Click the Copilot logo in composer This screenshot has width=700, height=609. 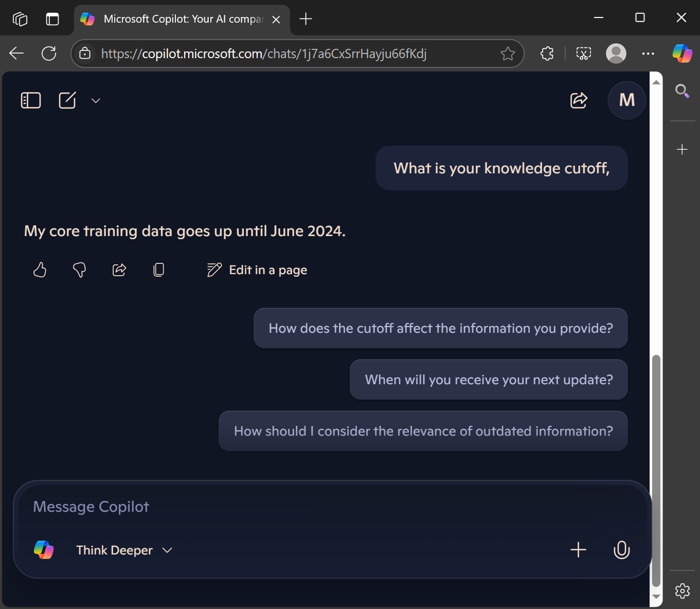click(x=44, y=550)
